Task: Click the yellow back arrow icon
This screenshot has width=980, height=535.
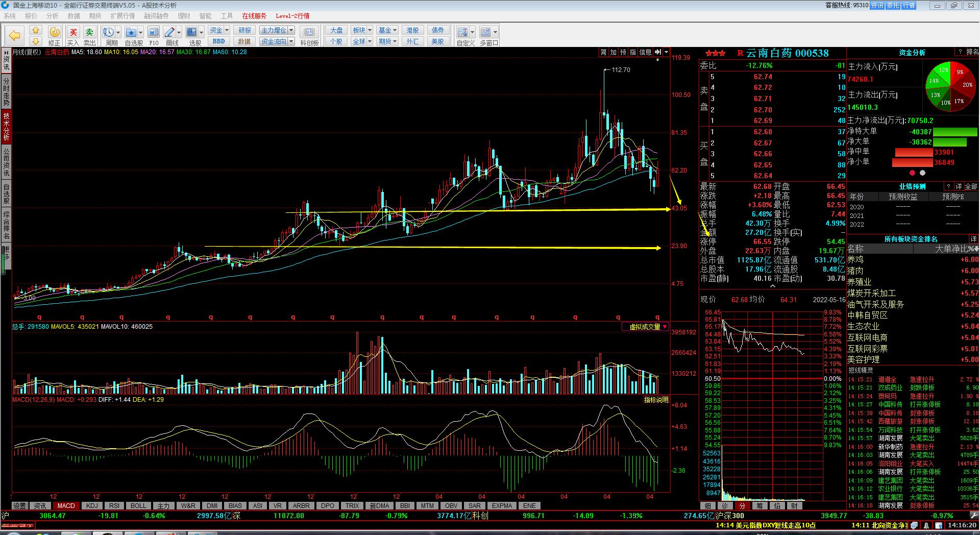Action: [x=14, y=35]
